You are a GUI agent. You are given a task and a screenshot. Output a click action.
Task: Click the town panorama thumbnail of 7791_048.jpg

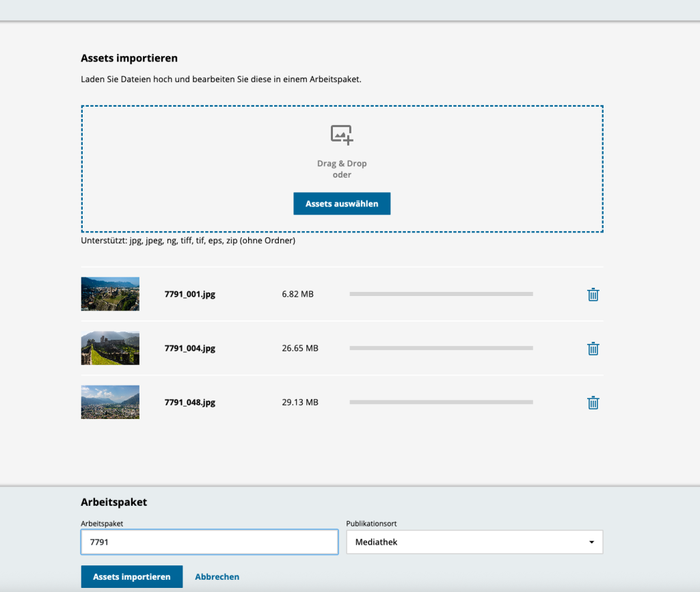110,402
